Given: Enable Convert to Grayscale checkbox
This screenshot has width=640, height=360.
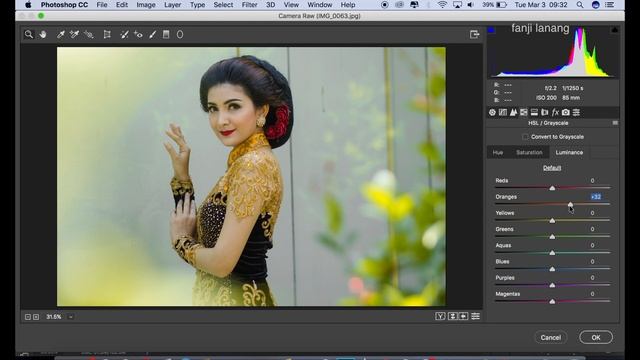Looking at the screenshot, I should click(525, 137).
